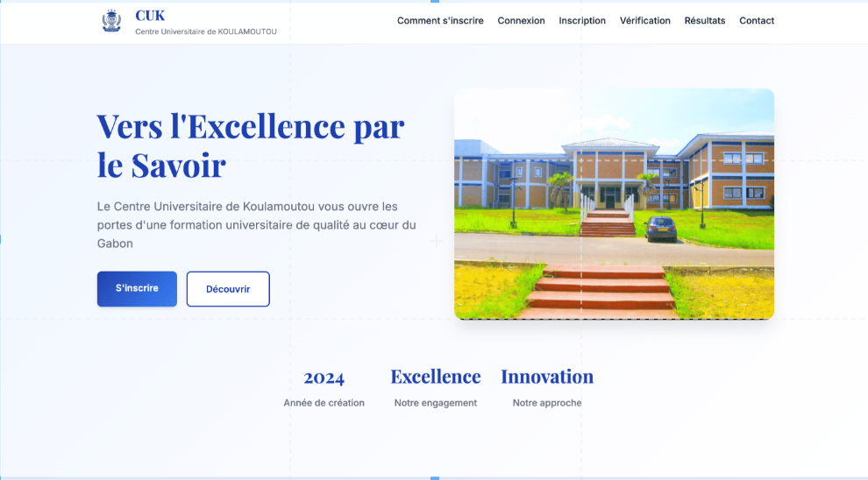Click the CUK university crest logo
Image resolution: width=868 pixels, height=480 pixels.
pyautogui.click(x=111, y=21)
